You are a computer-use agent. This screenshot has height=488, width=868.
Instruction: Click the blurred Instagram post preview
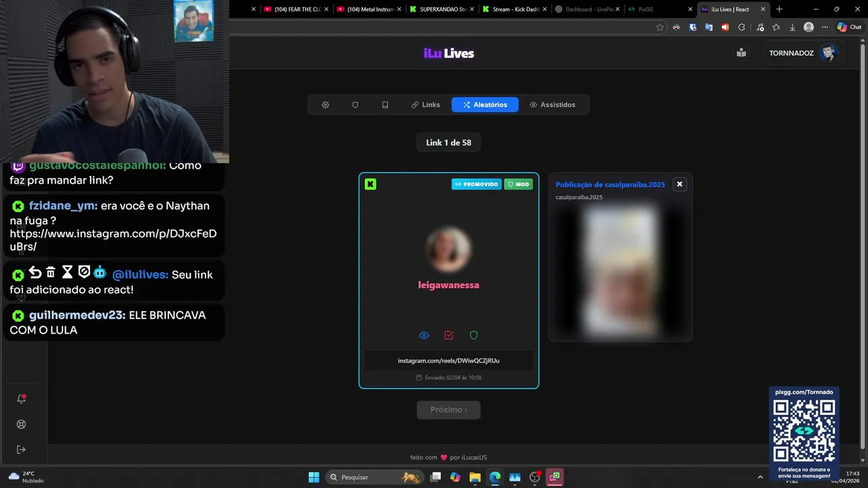[x=620, y=271]
